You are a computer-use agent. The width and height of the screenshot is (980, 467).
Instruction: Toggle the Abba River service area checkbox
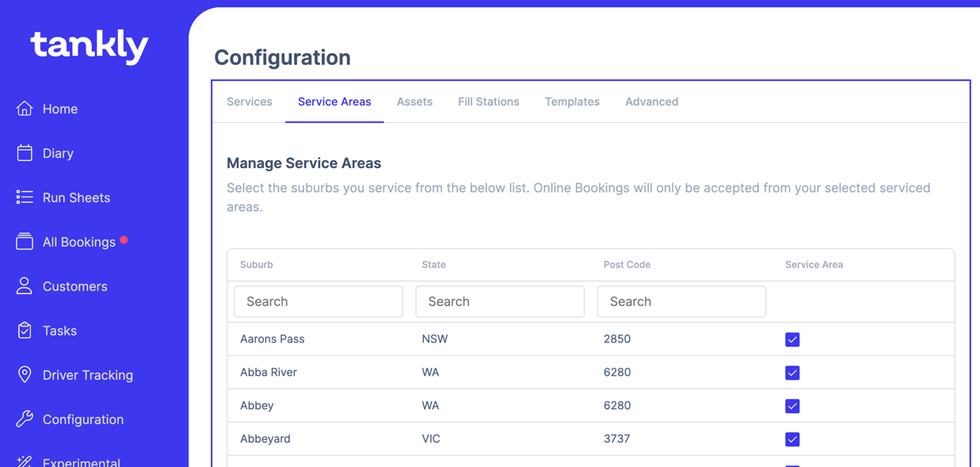(792, 373)
